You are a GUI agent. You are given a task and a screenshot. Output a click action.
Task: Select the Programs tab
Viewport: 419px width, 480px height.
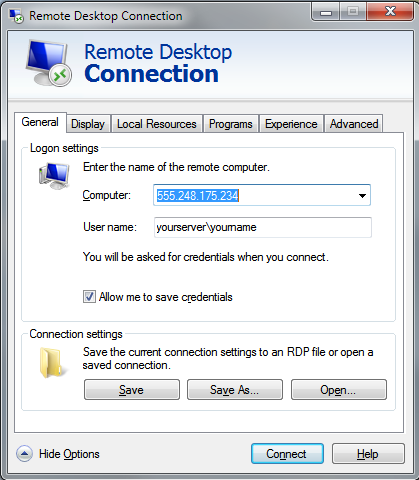[x=231, y=124]
